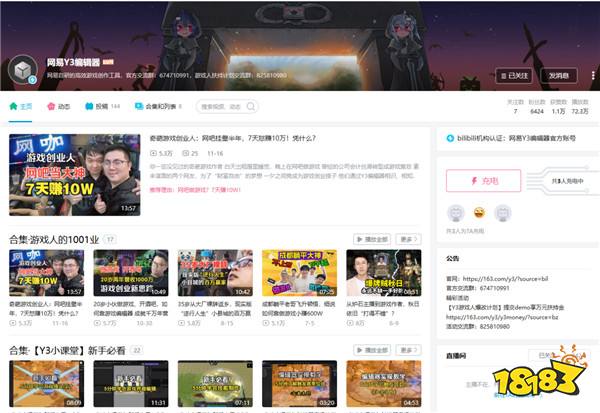Click the 163.com/y3/?source=bil official link

pyautogui.click(x=505, y=279)
